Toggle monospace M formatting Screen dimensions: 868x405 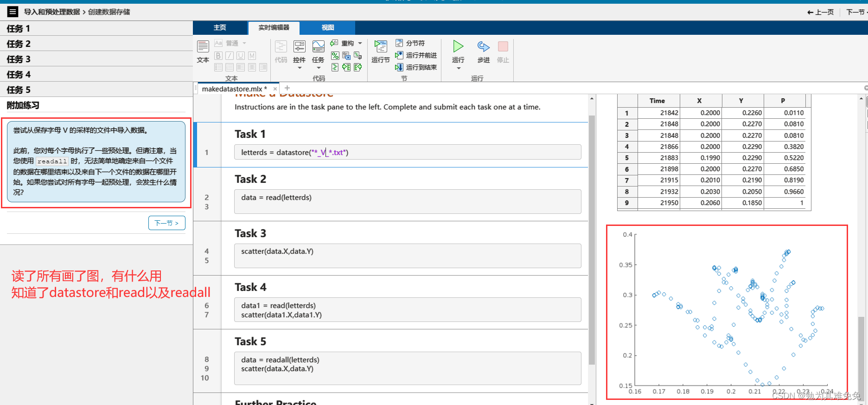(x=252, y=56)
